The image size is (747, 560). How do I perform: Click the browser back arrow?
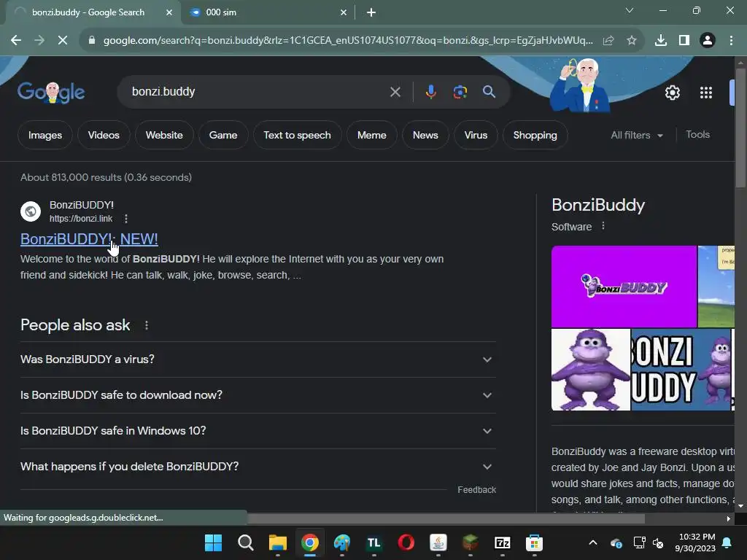(16, 41)
